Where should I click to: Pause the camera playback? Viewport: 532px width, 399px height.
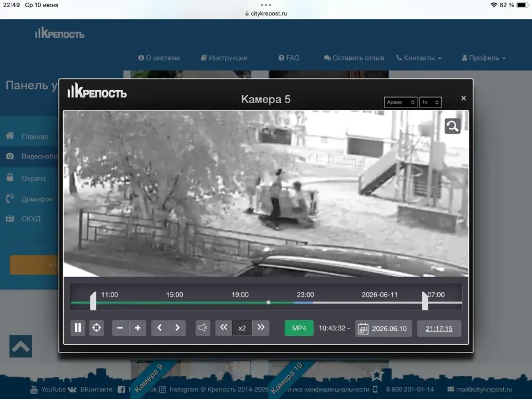[78, 328]
